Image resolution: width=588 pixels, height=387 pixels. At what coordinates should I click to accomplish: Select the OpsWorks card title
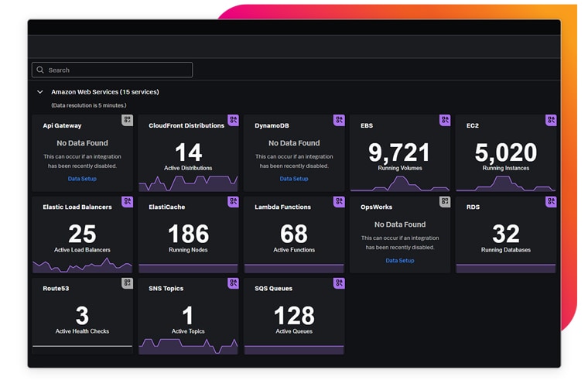coord(376,207)
